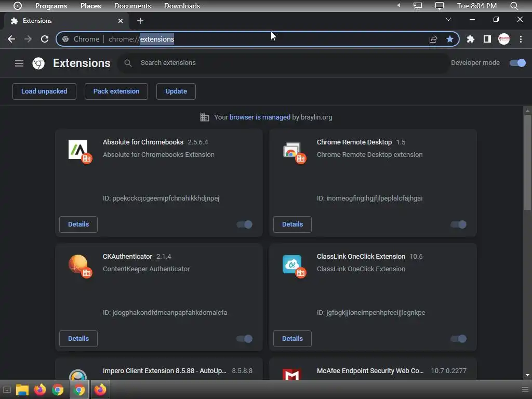The width and height of the screenshot is (532, 399).
Task: Click the display monitor icon in top panel
Action: (x=440, y=6)
